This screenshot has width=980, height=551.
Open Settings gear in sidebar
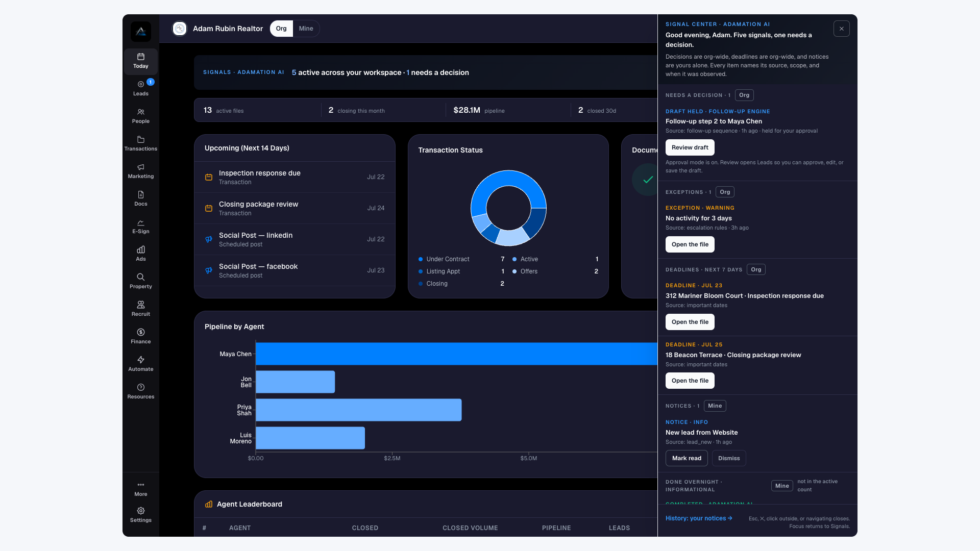(x=140, y=511)
